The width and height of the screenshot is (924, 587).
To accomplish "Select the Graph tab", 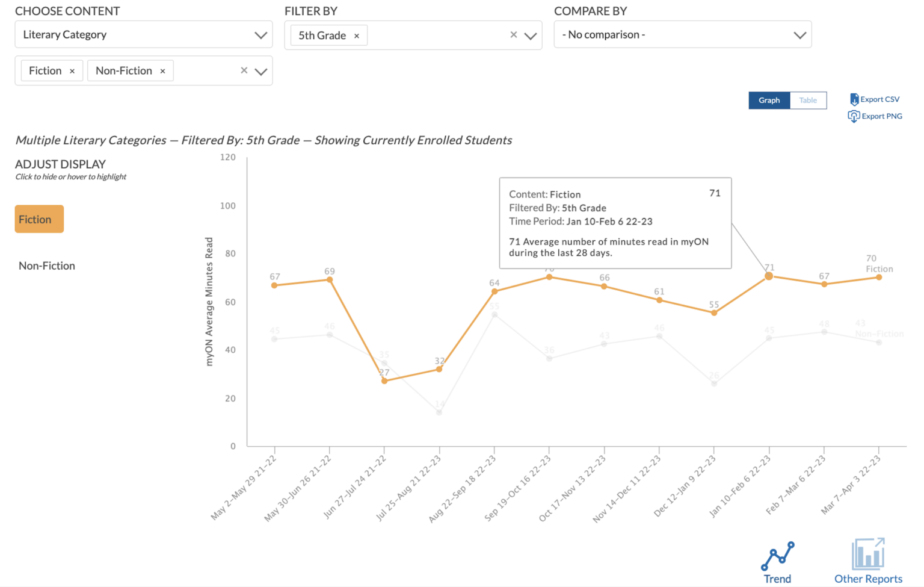I will 769,100.
